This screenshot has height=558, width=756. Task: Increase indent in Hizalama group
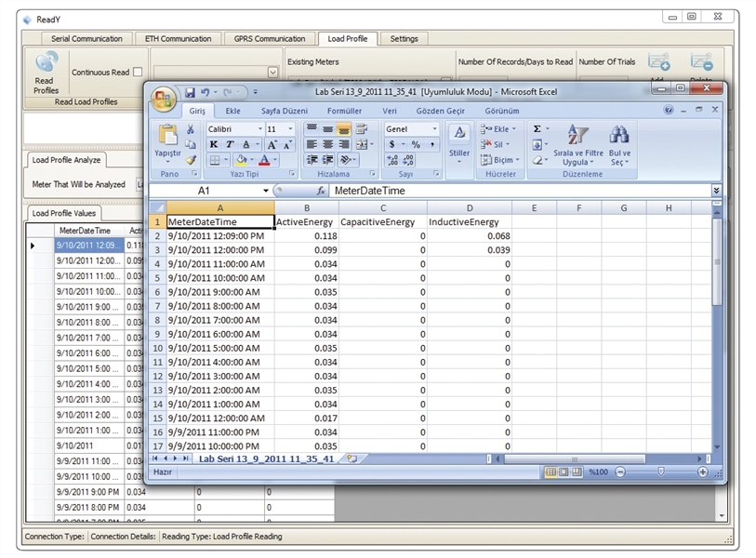(328, 160)
